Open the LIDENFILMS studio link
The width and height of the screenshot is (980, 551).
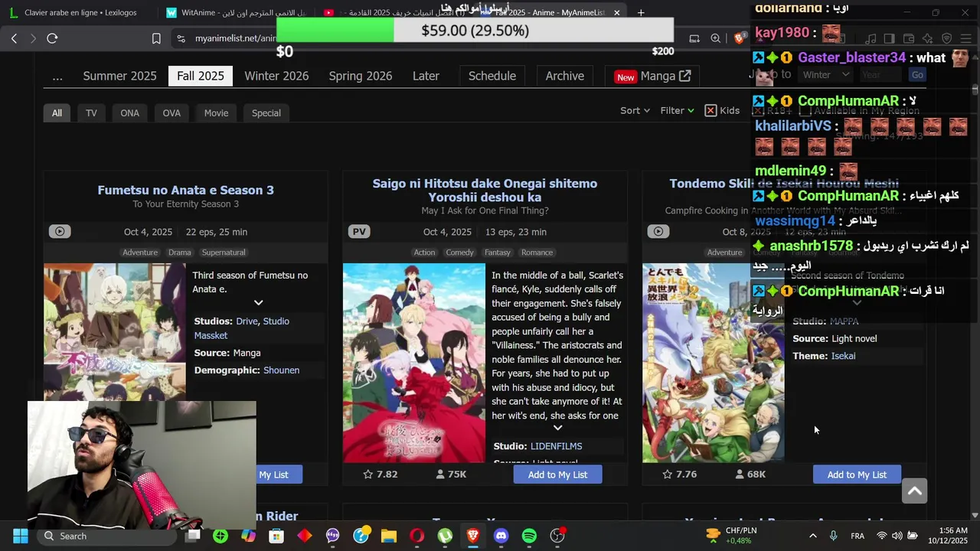click(x=556, y=446)
